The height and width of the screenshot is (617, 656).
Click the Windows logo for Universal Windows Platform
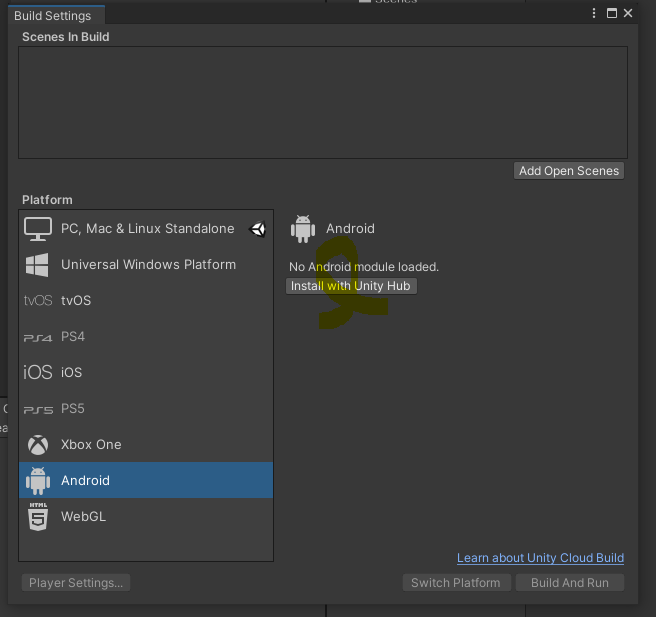pos(37,265)
